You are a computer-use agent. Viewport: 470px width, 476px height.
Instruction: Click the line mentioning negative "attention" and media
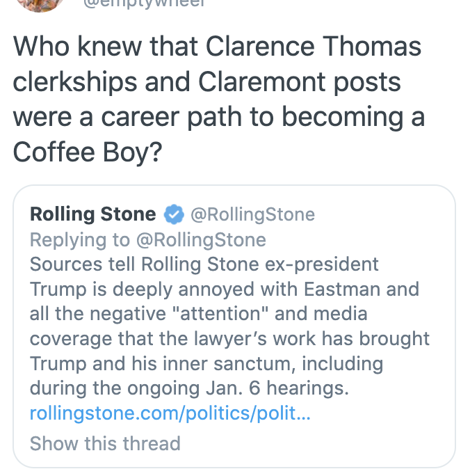(198, 315)
